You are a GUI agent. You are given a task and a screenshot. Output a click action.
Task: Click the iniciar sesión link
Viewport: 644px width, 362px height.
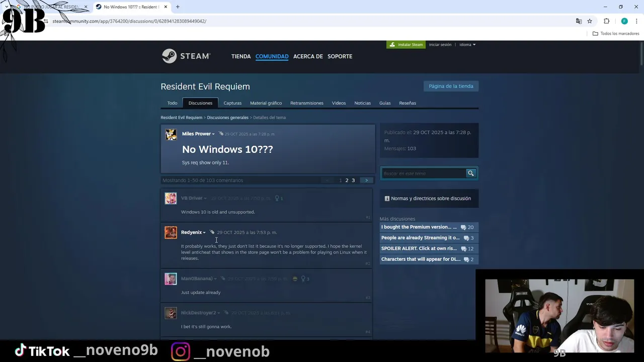[x=440, y=45]
